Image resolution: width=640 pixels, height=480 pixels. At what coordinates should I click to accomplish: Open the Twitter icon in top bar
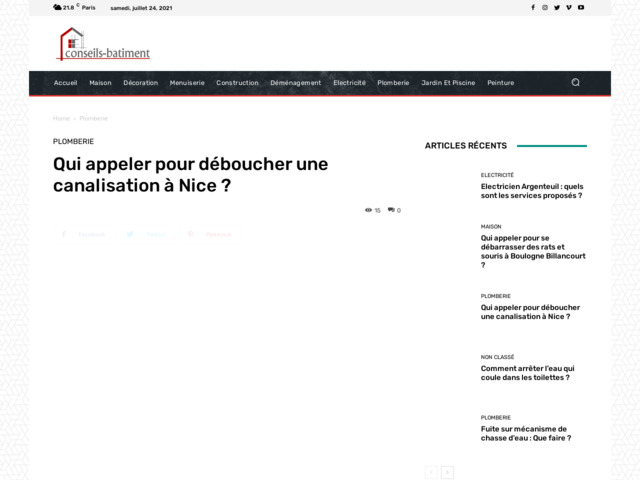(557, 7)
